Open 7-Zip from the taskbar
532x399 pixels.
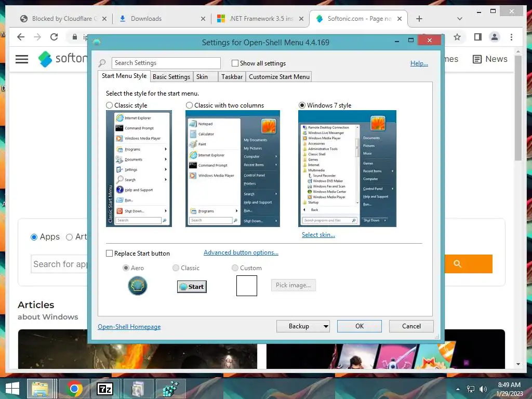click(x=105, y=389)
